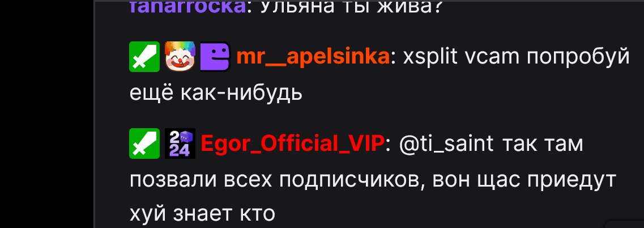Image resolution: width=644 pixels, height=228 pixels.
Task: Open Egor_Official_VIP's user card via red username
Action: (292, 144)
